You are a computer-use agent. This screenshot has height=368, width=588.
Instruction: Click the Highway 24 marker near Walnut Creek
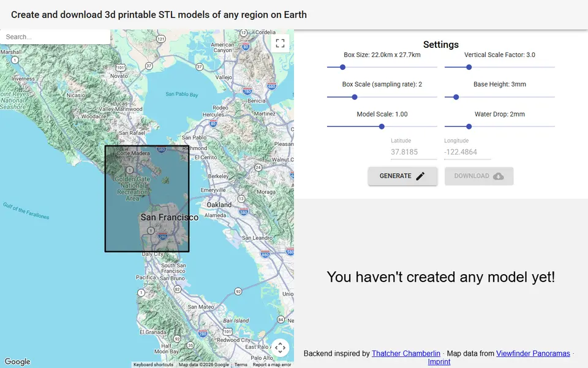pos(258,167)
